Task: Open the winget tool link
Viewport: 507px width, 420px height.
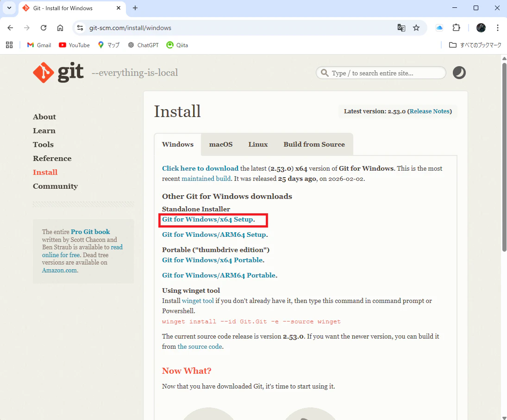Action: tap(198, 301)
